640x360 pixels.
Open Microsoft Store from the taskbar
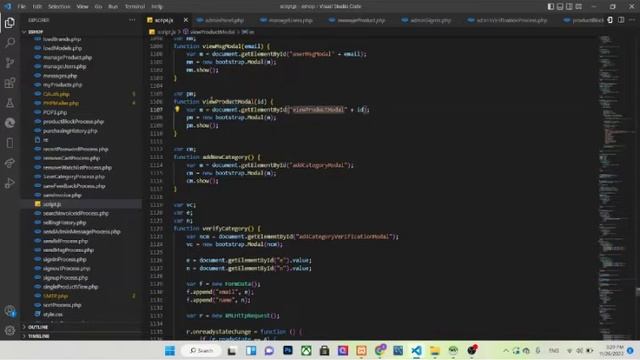tap(324, 350)
